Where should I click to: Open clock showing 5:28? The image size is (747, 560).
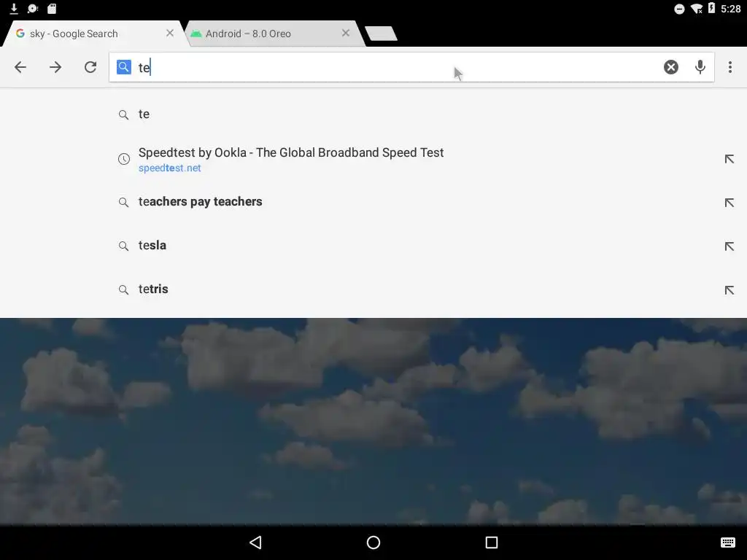[x=731, y=9]
